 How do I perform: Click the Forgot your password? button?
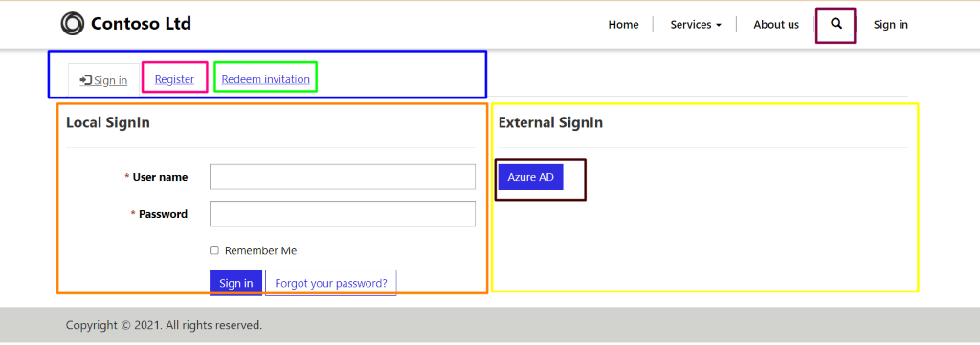click(x=331, y=283)
